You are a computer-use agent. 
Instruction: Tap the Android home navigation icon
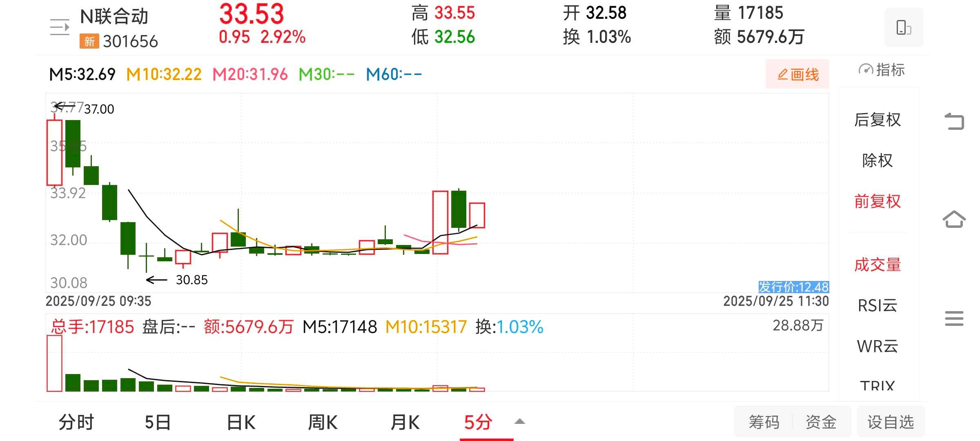[954, 219]
